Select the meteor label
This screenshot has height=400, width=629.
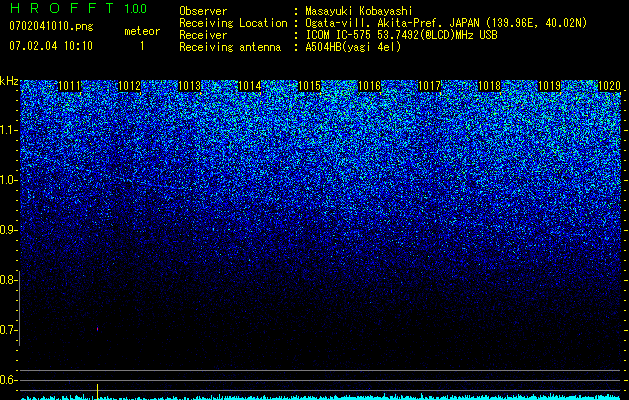142,31
